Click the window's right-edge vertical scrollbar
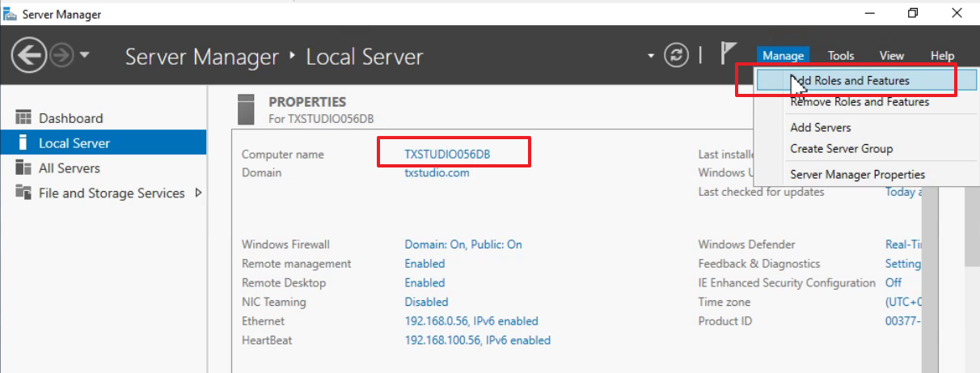 (x=973, y=227)
